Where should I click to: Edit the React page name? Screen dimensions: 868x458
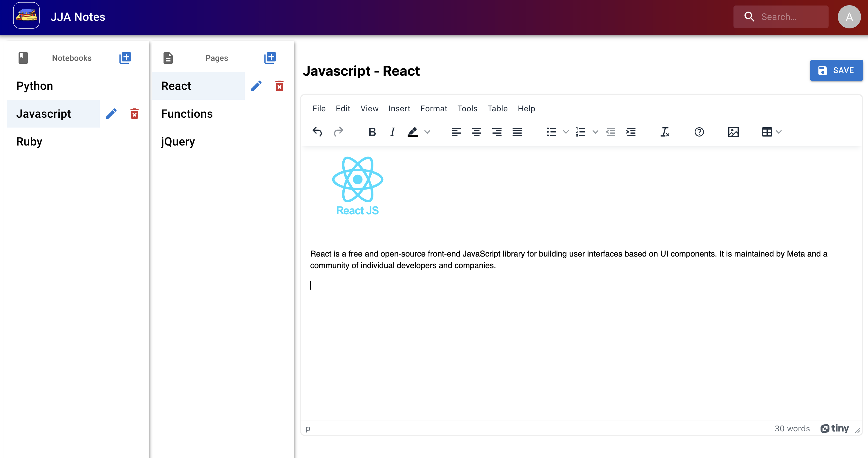point(256,86)
